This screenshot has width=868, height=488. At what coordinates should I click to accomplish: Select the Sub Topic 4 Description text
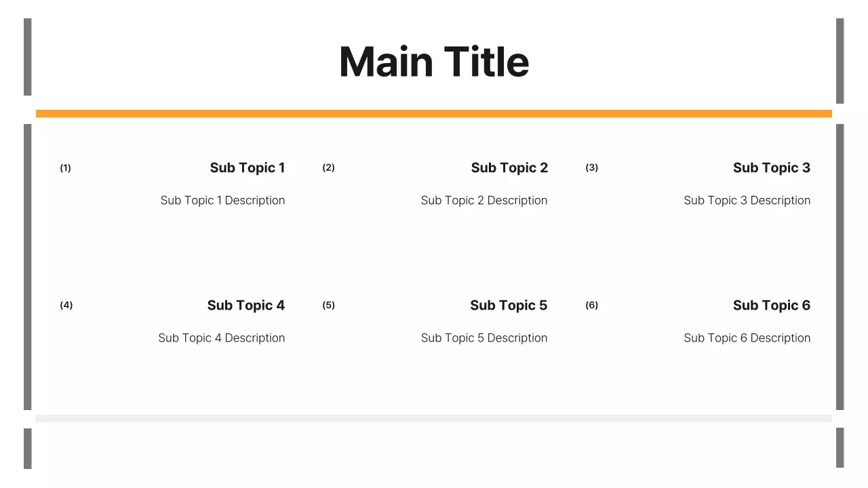pyautogui.click(x=222, y=338)
